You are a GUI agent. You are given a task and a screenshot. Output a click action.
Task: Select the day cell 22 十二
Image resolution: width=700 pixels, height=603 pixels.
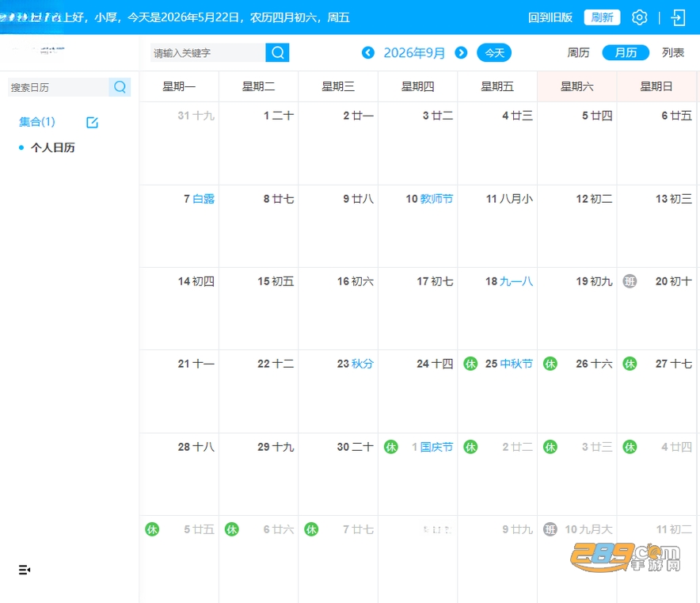tap(258, 391)
